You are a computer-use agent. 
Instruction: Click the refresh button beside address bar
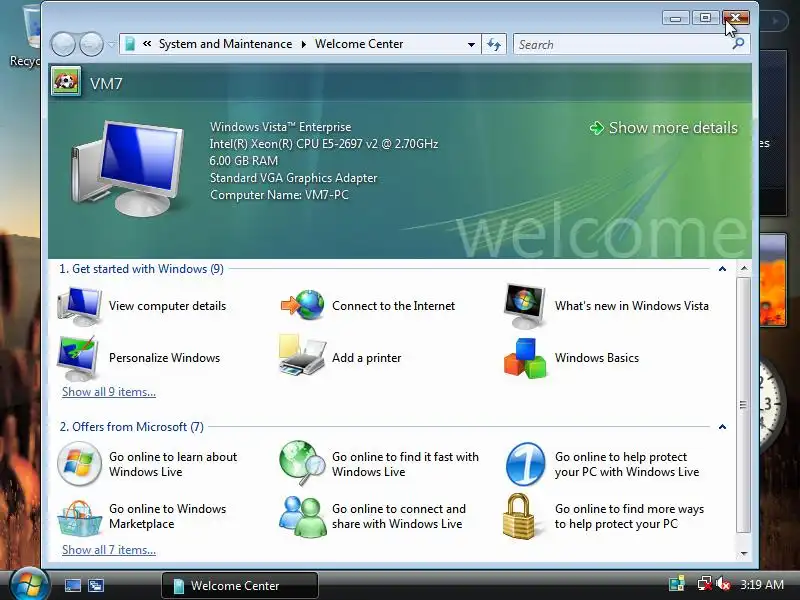(x=494, y=44)
